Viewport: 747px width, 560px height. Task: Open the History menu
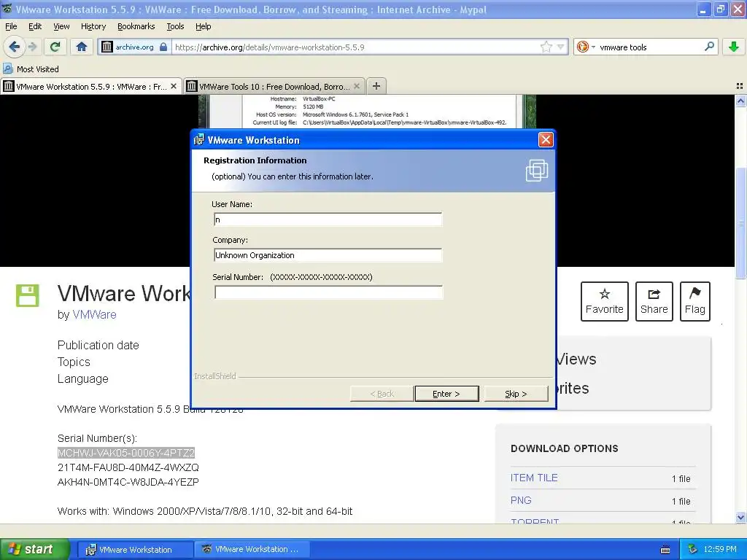[93, 26]
